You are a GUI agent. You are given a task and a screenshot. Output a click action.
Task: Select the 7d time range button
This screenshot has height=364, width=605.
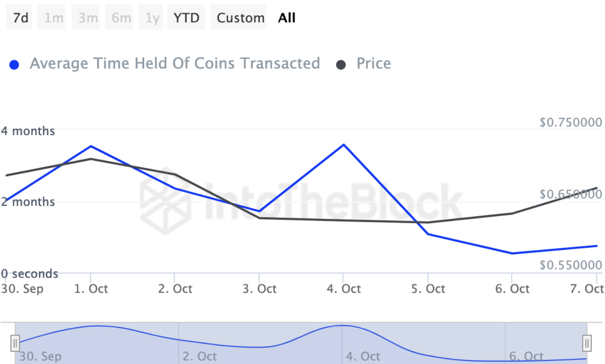tap(21, 18)
